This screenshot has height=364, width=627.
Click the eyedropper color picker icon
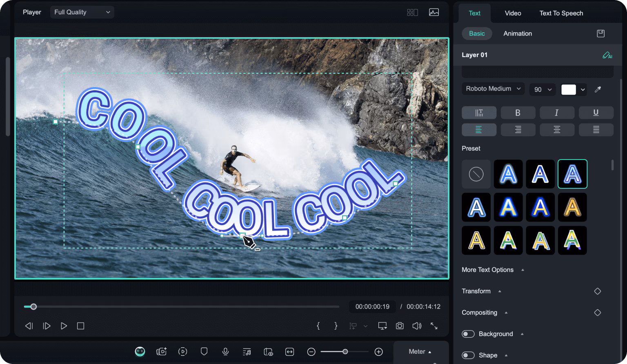click(x=598, y=89)
